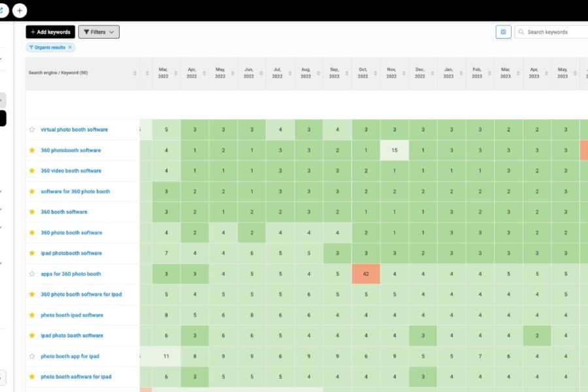Screen dimensions: 588x392
Task: Open the 360 video booth software keyword link
Action: [71, 171]
